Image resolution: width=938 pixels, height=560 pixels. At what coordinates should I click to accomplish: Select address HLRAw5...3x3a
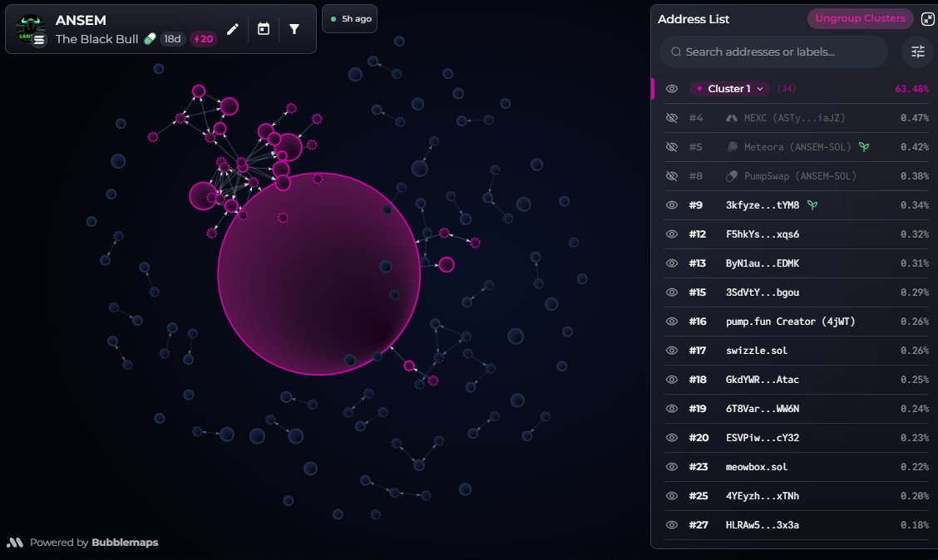762,525
